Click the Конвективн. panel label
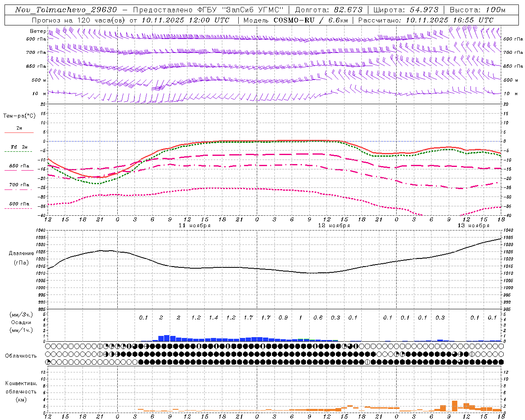The image size is (525, 420). [21, 383]
